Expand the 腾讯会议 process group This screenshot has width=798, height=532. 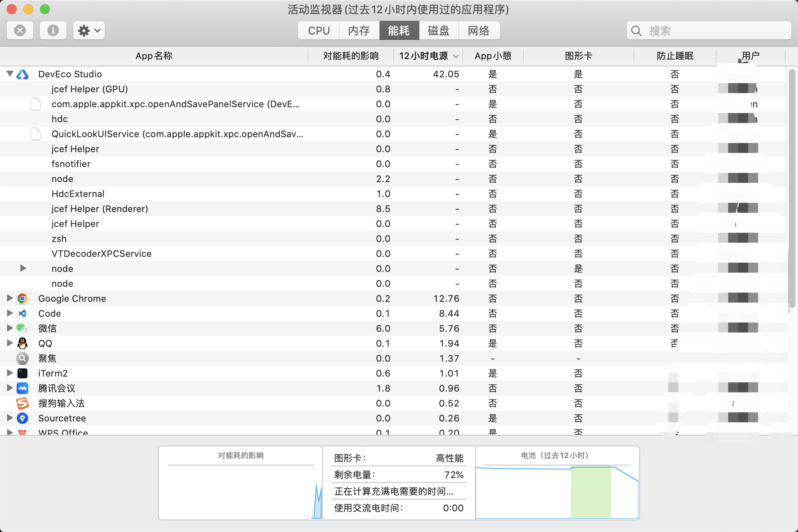click(10, 388)
